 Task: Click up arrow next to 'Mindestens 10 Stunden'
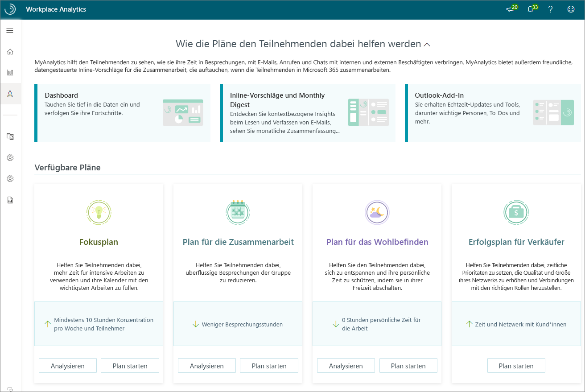click(x=47, y=324)
